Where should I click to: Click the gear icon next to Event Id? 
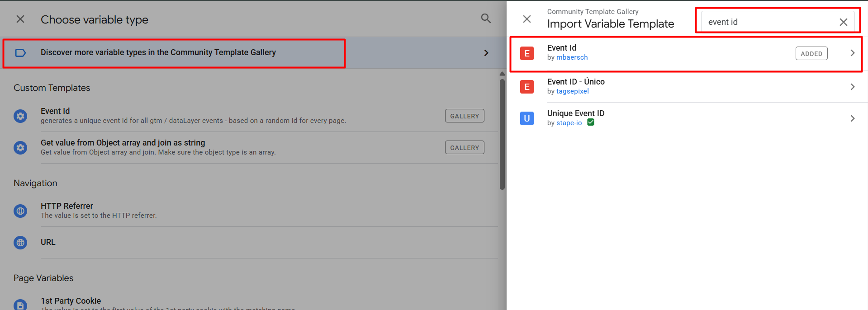coord(20,116)
